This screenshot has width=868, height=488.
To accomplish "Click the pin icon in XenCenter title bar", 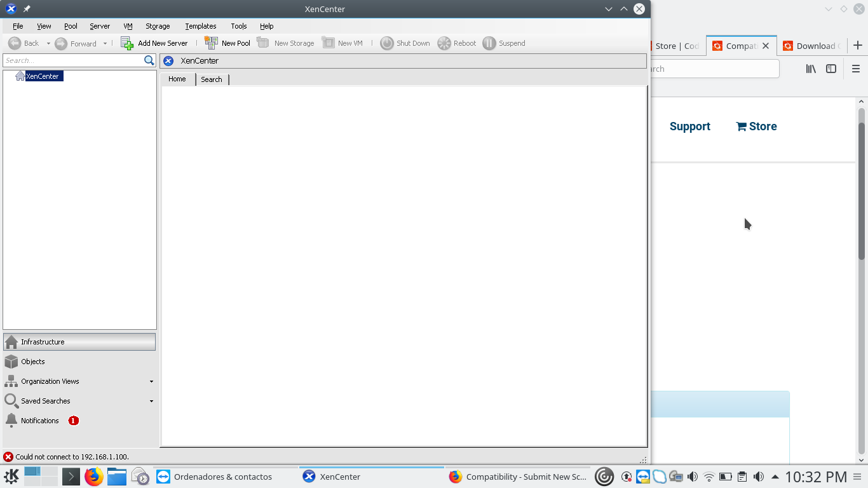I will click(27, 9).
